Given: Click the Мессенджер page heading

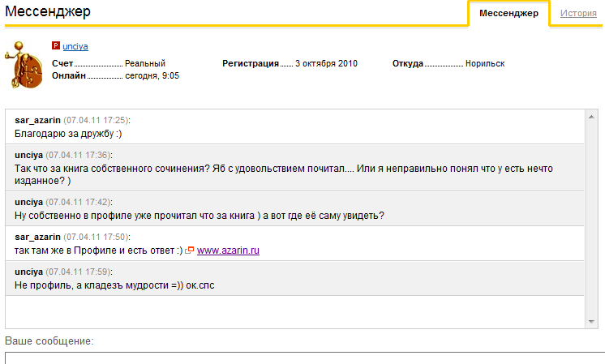Looking at the screenshot, I should (x=48, y=12).
